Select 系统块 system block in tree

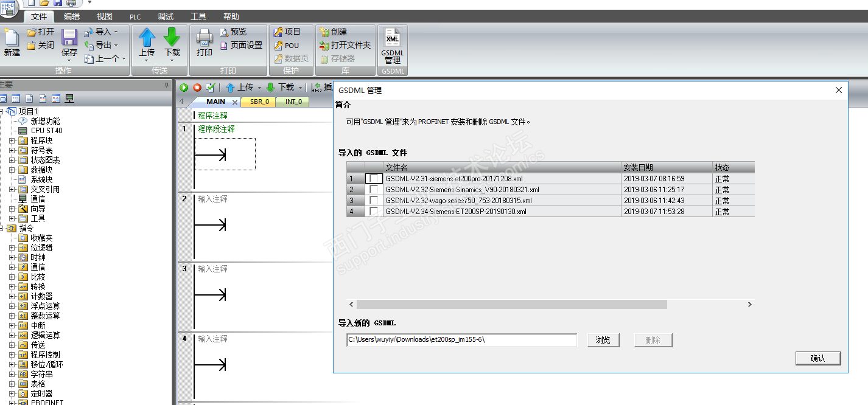41,179
